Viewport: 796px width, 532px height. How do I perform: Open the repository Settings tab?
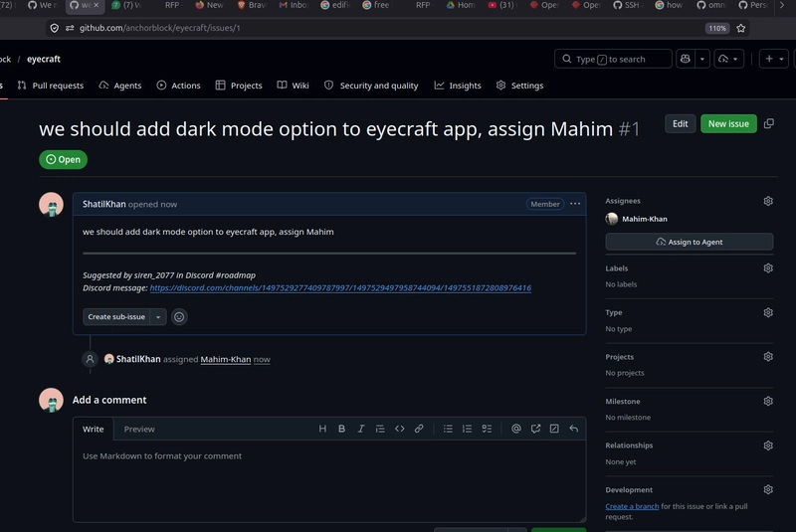pyautogui.click(x=519, y=86)
